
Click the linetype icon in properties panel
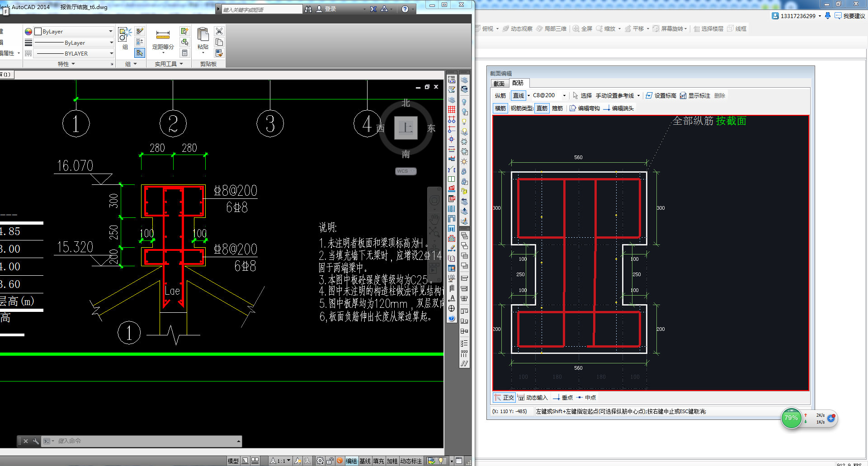28,53
